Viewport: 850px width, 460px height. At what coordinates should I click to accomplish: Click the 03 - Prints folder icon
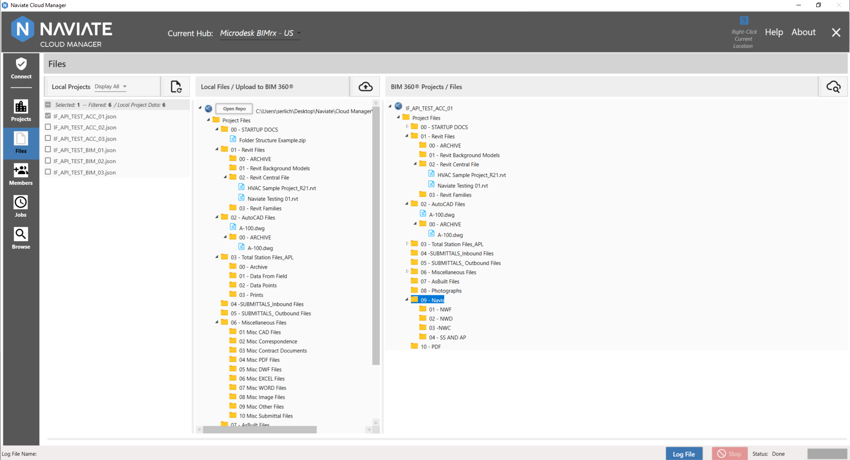233,294
